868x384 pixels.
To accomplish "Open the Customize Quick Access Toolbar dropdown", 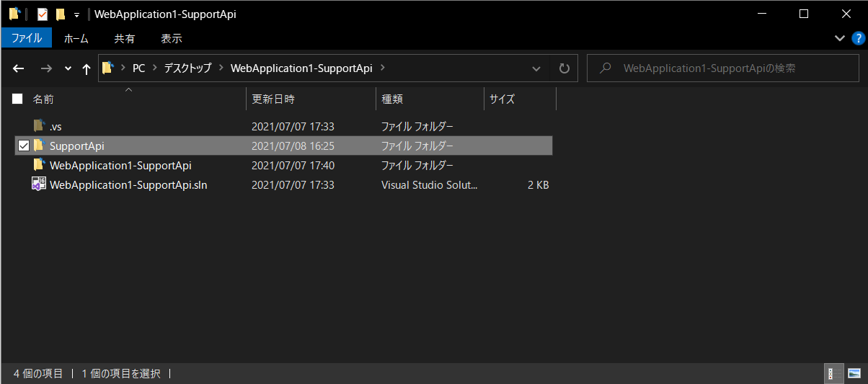I will click(x=76, y=14).
